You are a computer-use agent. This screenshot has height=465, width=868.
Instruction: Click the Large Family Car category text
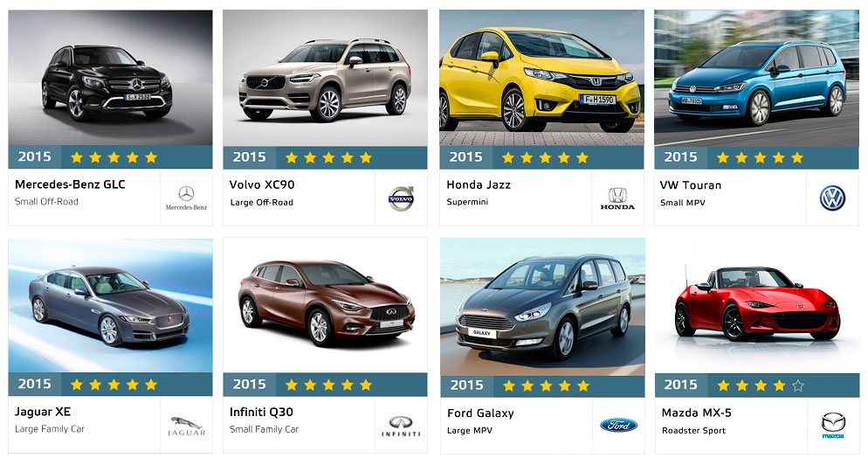click(50, 429)
